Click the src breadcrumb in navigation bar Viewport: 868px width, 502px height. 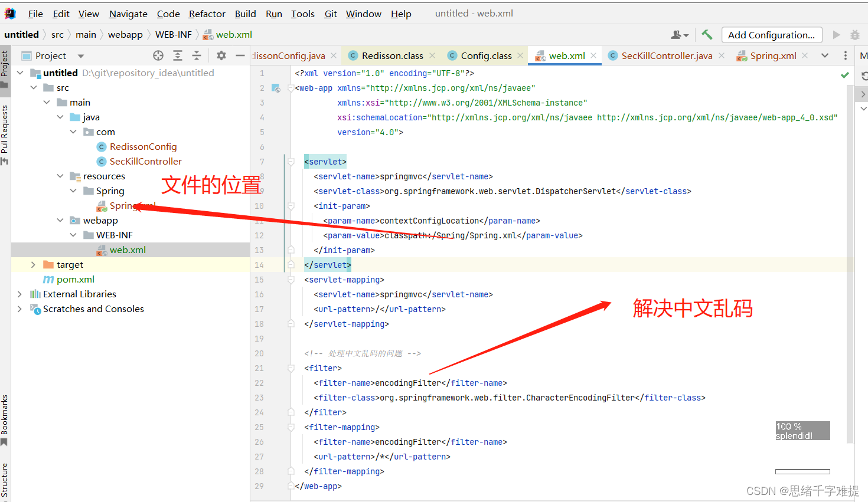pyautogui.click(x=57, y=35)
